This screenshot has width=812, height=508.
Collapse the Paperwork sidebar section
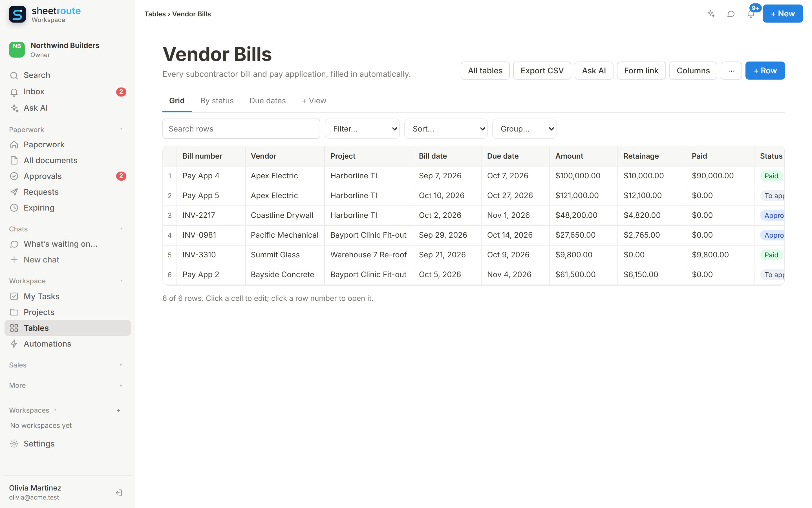pos(121,129)
